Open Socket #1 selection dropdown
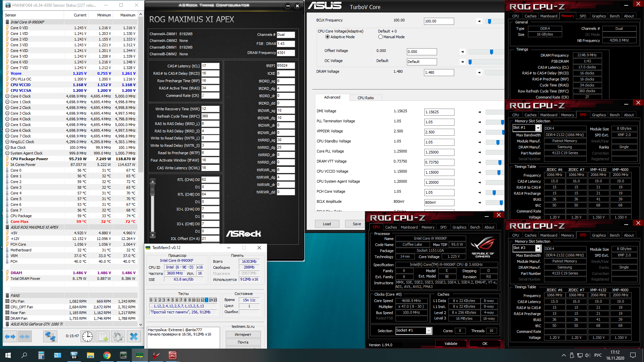This screenshot has width=644, height=362. tap(429, 331)
